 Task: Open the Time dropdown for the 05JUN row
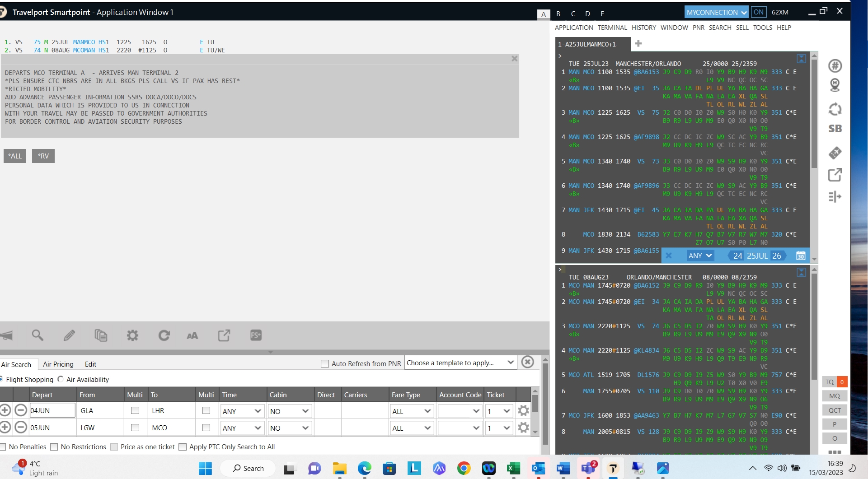[242, 428]
